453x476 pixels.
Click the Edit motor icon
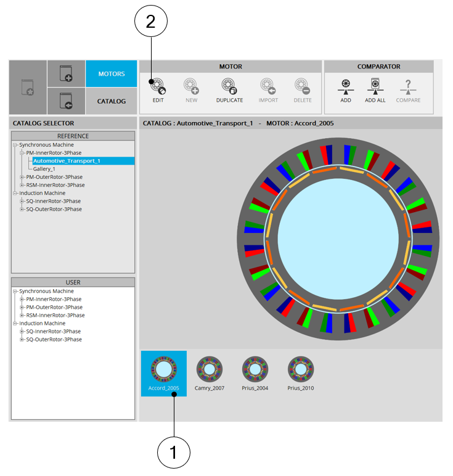point(158,86)
